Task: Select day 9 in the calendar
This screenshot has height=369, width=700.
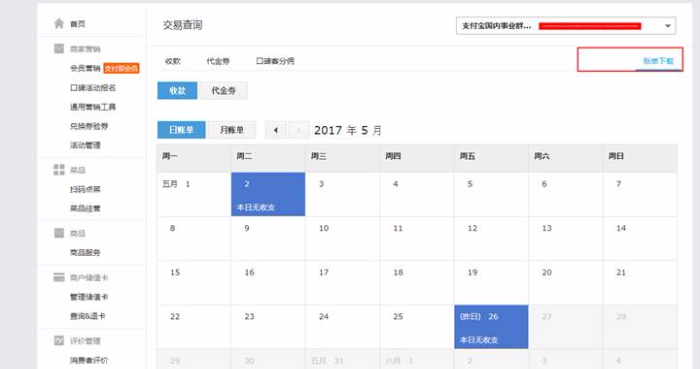Action: [268, 238]
